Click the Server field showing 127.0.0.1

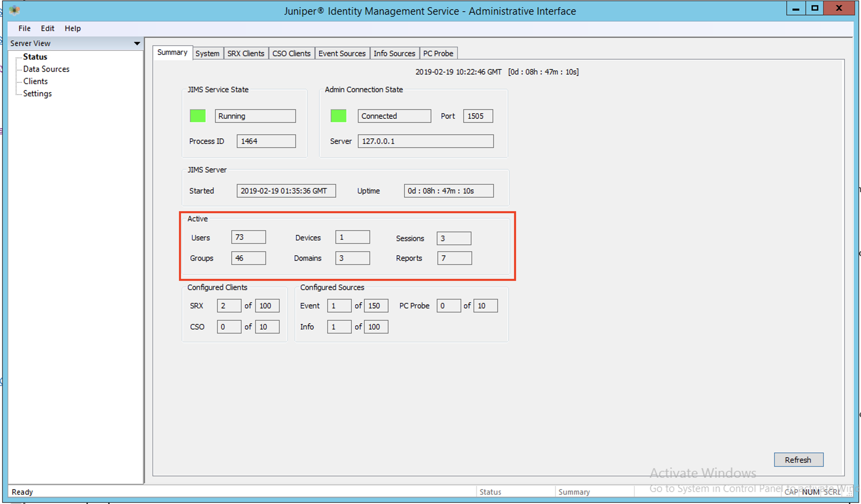point(426,141)
